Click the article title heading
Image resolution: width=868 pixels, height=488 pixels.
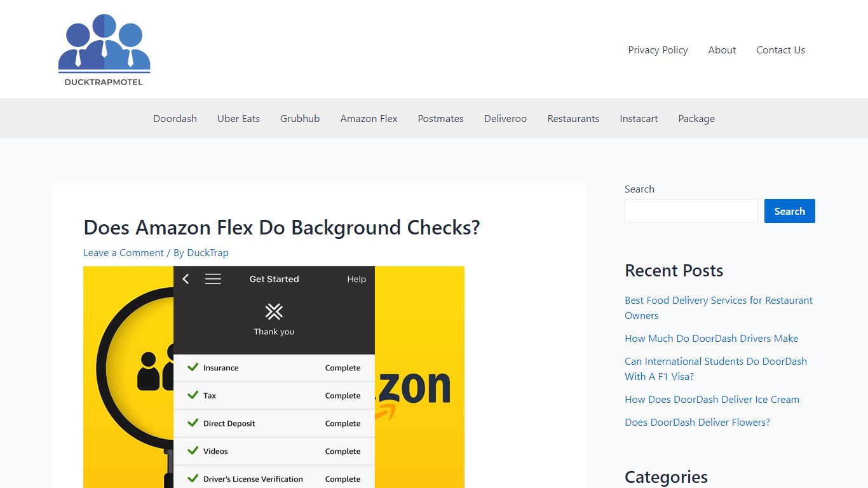pos(281,227)
